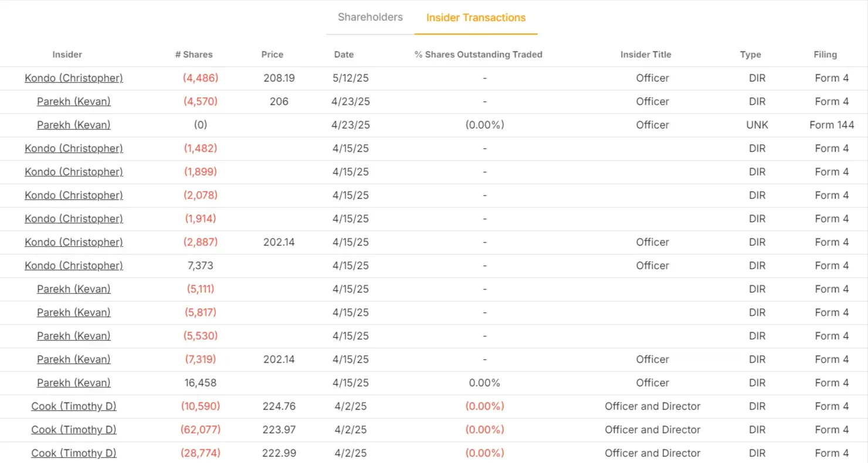Click Parekh (Kevan) link in the 16,458 shares row

point(73,383)
